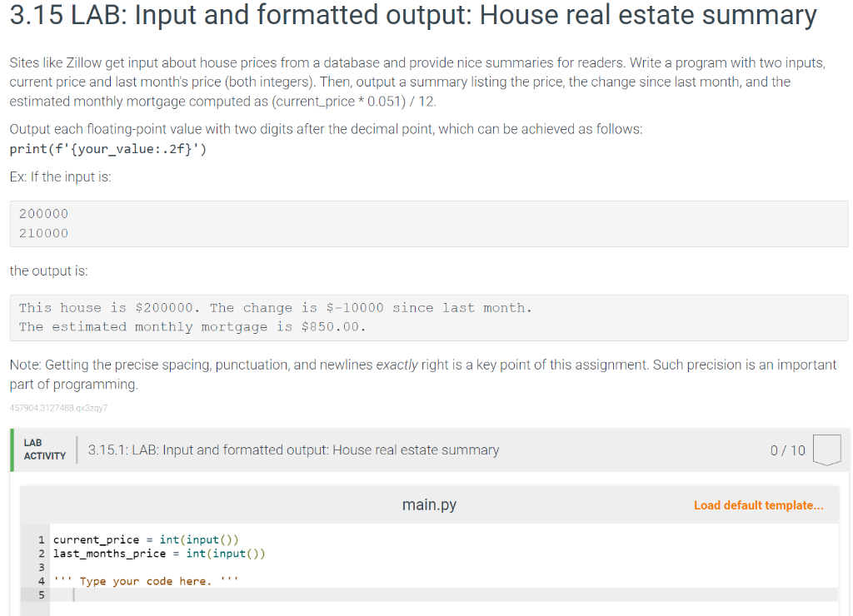
Task: Click the faint ID text 457904.3127488.qx3zqy7
Action: tap(58, 409)
